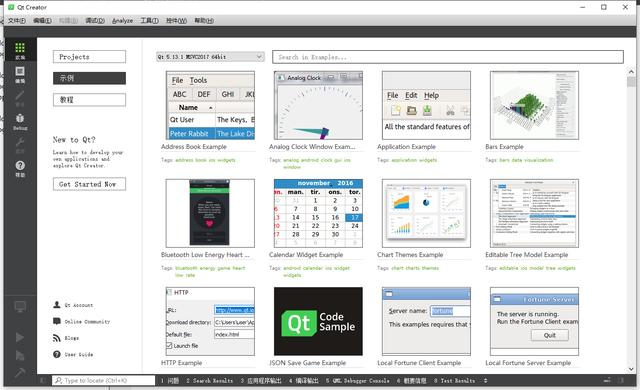Open the kit selector monitor icon
Screen dimensions: 640x390
pos(20,307)
